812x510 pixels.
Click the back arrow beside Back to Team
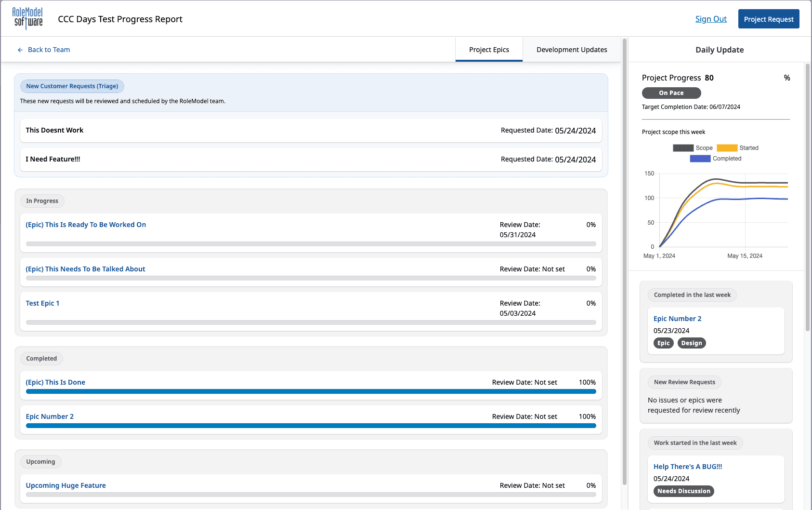[20, 50]
